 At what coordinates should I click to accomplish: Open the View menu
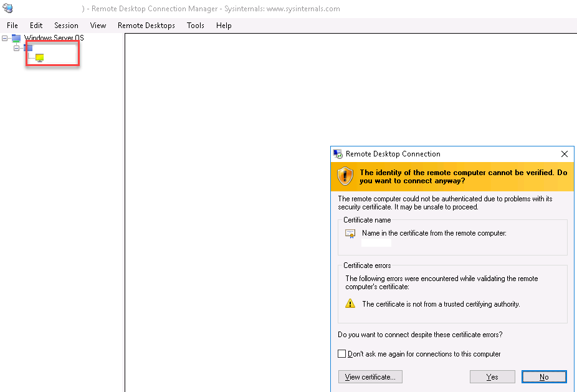tap(98, 26)
